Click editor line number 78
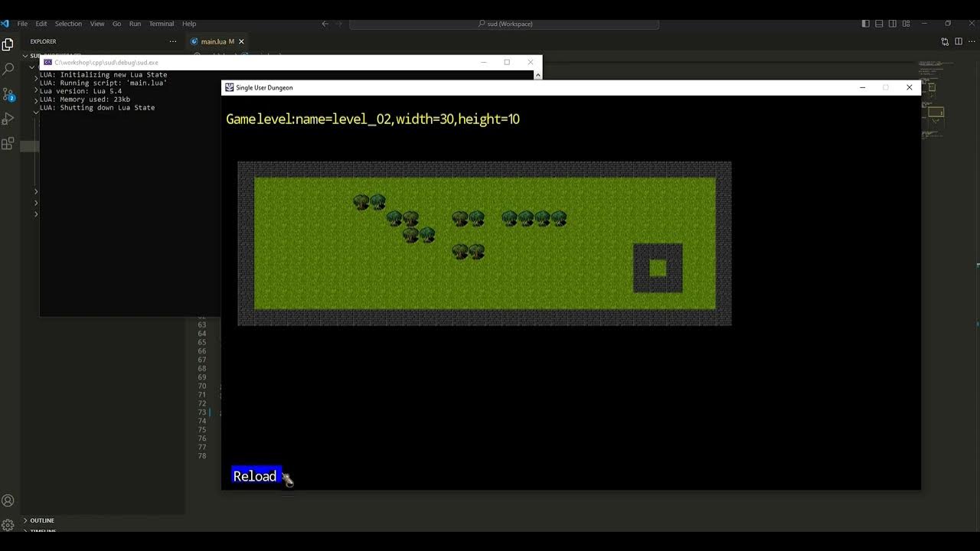The width and height of the screenshot is (980, 551). (x=202, y=456)
